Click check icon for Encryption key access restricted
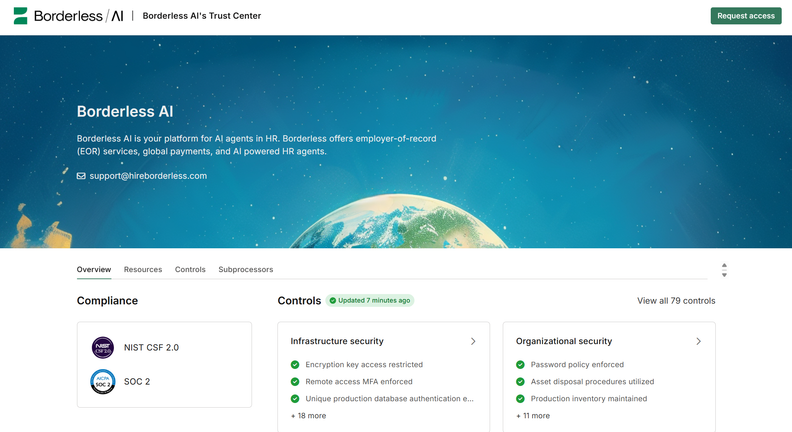 coord(295,364)
